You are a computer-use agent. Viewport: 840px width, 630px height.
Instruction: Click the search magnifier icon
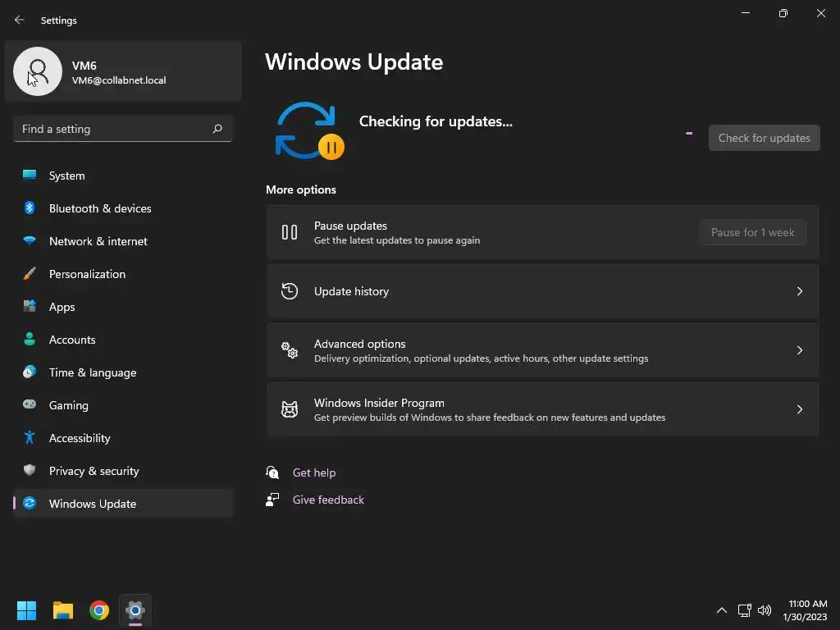pyautogui.click(x=217, y=129)
